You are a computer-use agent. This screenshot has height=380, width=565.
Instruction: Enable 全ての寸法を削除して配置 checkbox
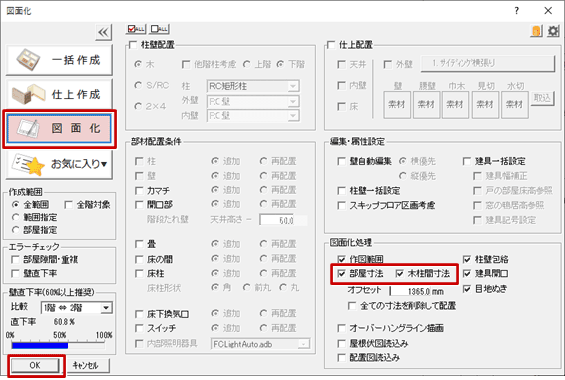pos(352,306)
